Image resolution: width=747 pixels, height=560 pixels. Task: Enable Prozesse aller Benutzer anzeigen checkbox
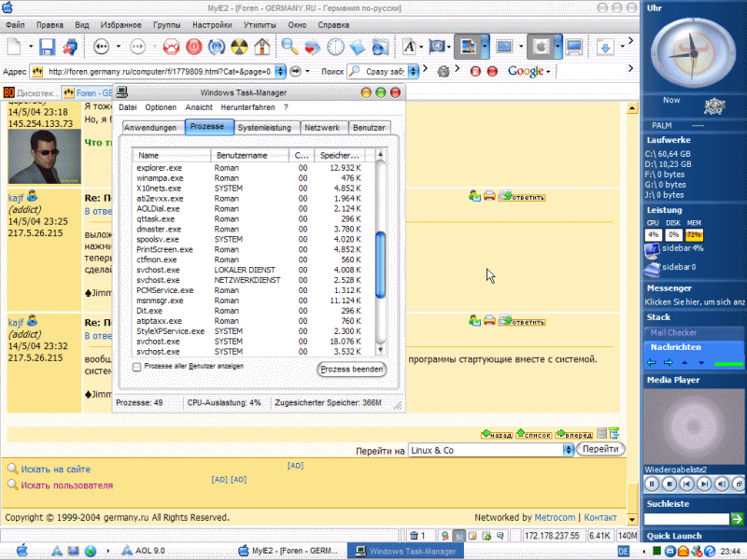pyautogui.click(x=136, y=367)
